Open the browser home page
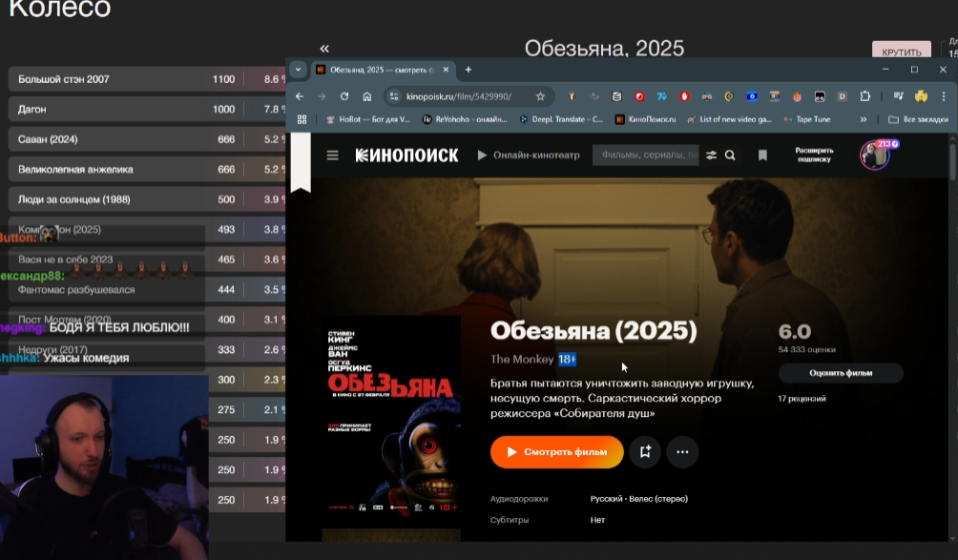Viewport: 958px width, 560px height. click(367, 96)
